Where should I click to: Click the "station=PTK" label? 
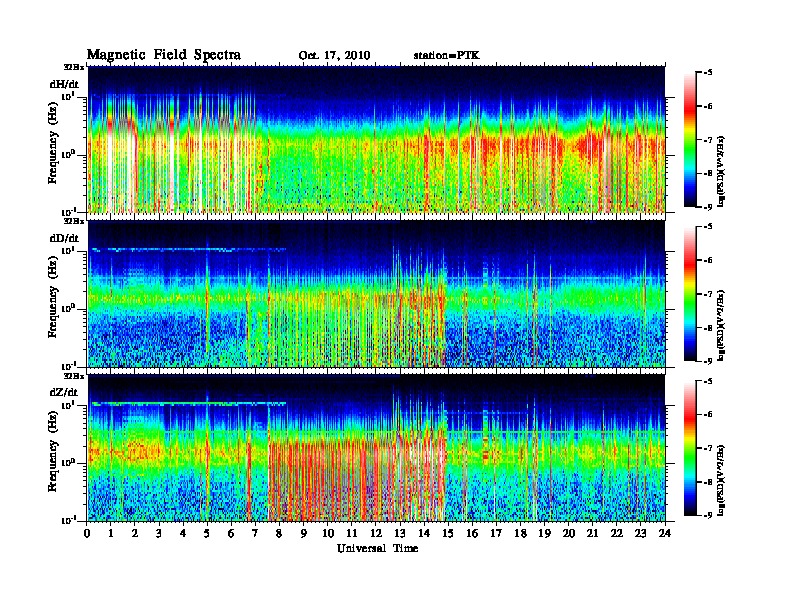(446, 56)
